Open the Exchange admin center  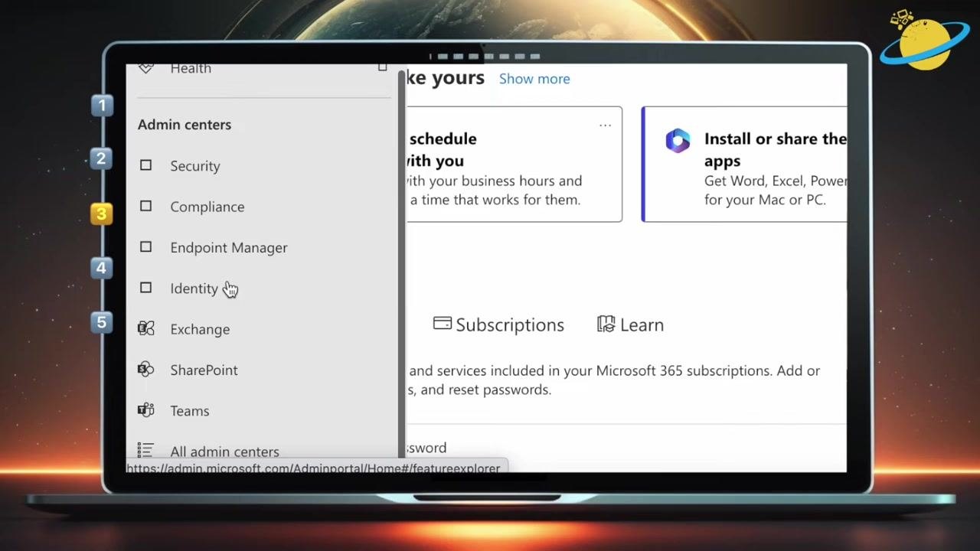pos(199,329)
